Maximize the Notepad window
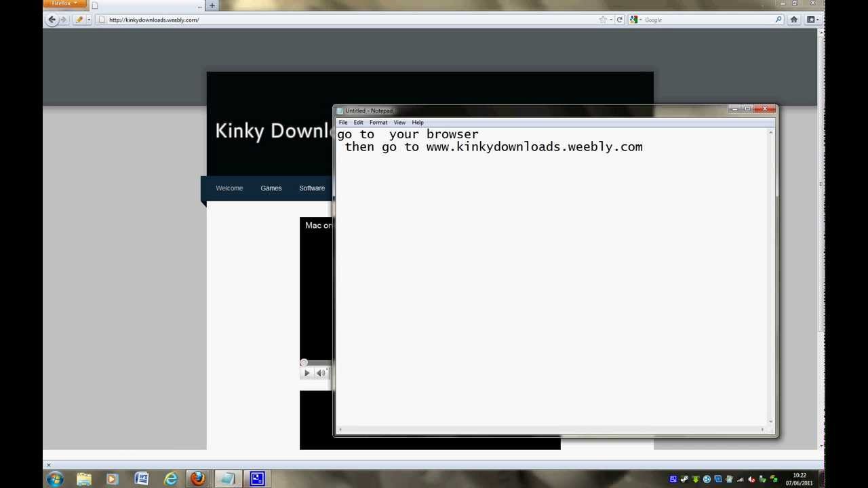Screen dimensions: 868x488 click(x=747, y=108)
